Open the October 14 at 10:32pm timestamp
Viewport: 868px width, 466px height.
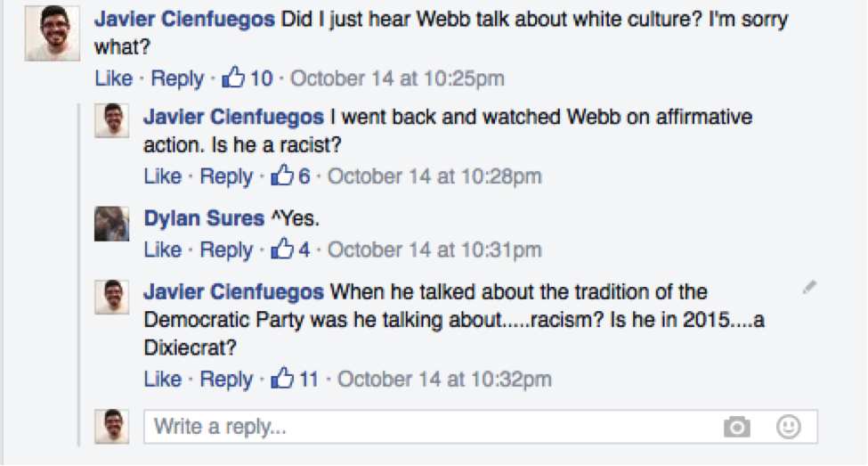coord(444,379)
